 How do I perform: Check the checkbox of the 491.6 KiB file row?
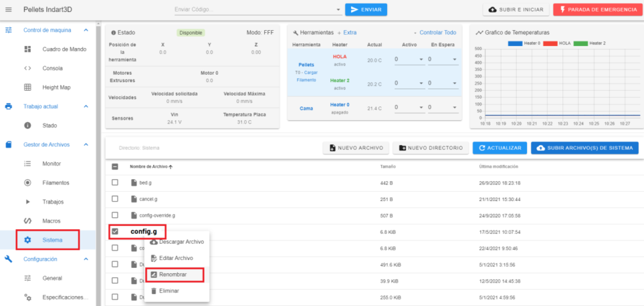[x=115, y=264]
